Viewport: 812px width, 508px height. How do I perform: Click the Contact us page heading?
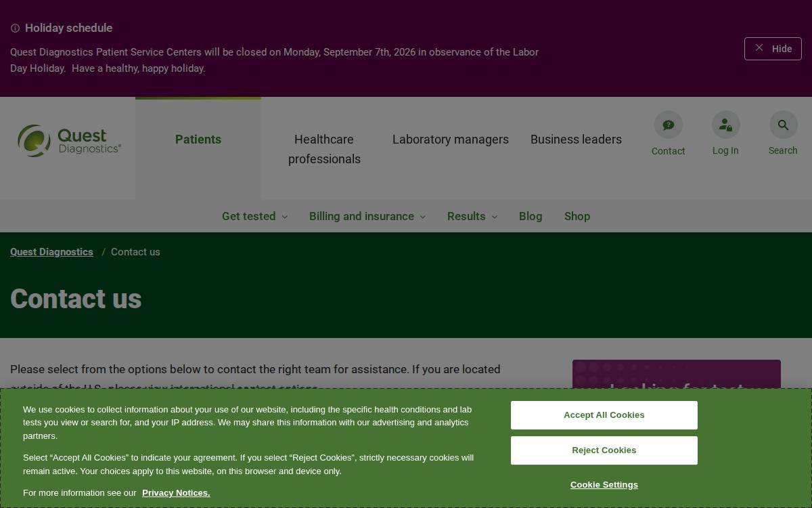[76, 299]
